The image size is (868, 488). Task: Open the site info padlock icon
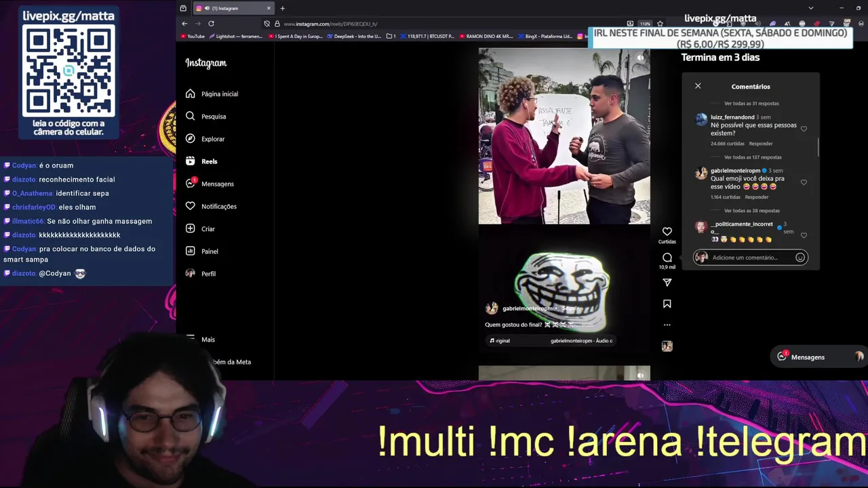277,24
